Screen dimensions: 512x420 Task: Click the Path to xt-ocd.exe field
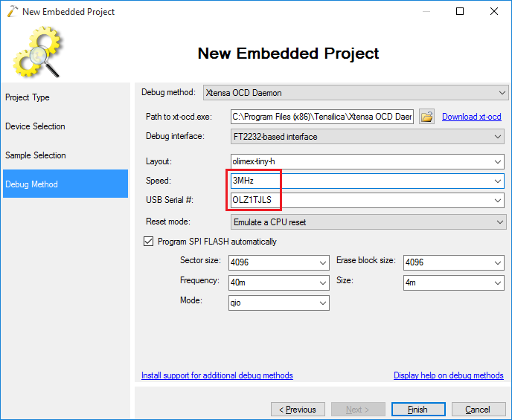pos(322,117)
